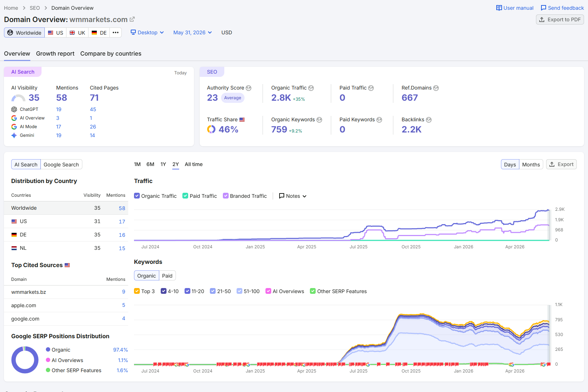Click the chart Export button
This screenshot has height=392, width=588.
tap(561, 164)
